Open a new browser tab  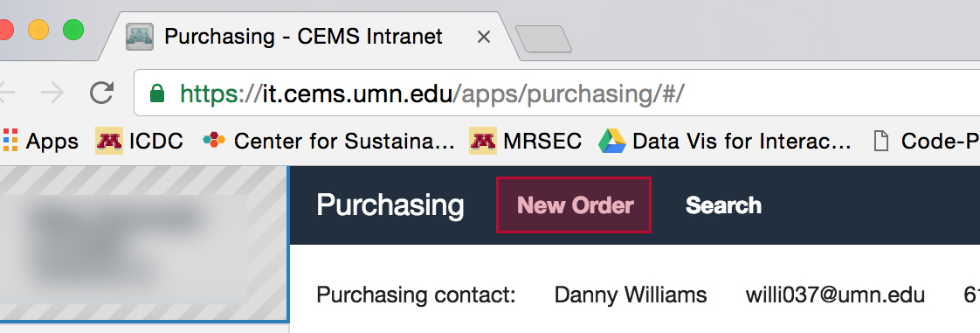tap(543, 38)
